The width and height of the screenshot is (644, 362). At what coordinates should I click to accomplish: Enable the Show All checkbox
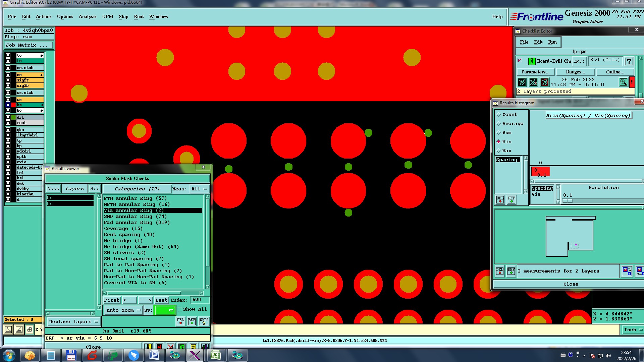click(180, 309)
